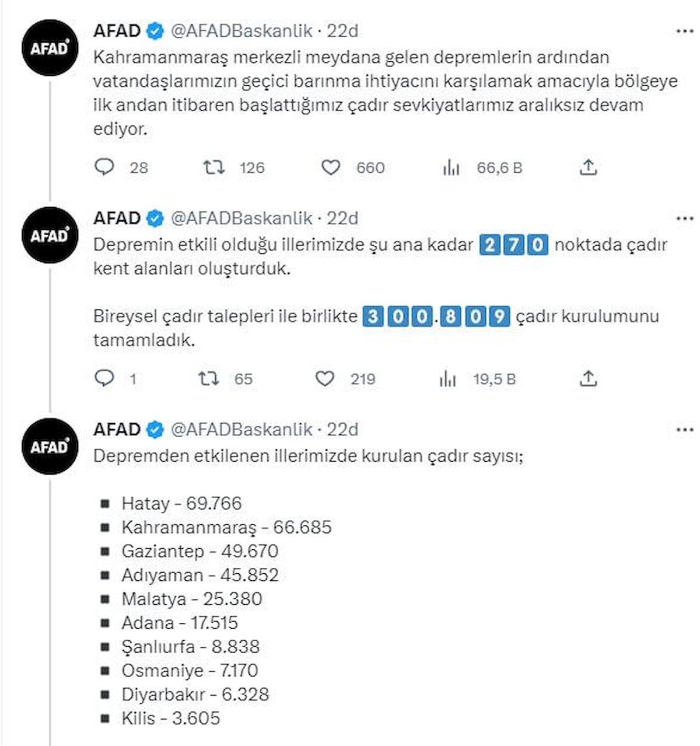Reply to the first AFAD tweet
The height and width of the screenshot is (746, 700).
(x=104, y=168)
